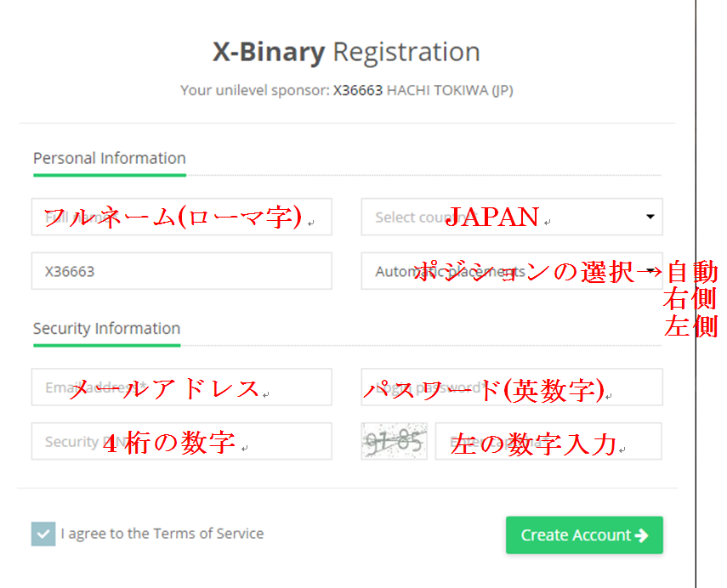727x588 pixels.
Task: Click the Enter captcha input field
Action: click(548, 441)
